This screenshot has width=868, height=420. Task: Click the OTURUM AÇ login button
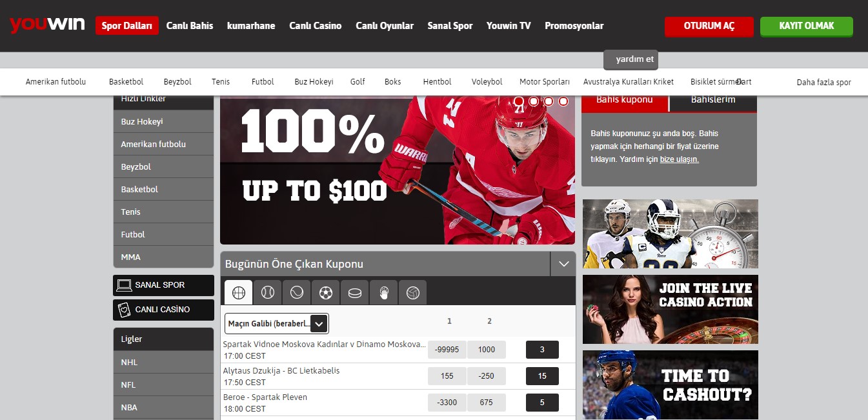(x=709, y=26)
